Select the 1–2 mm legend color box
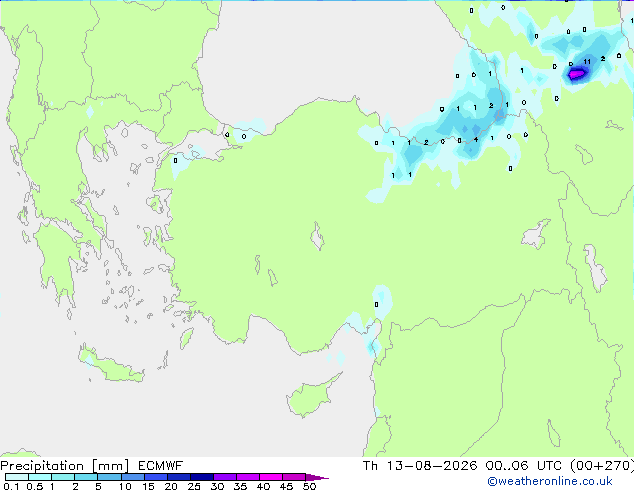Image resolution: width=634 pixels, height=490 pixels. click(63, 477)
